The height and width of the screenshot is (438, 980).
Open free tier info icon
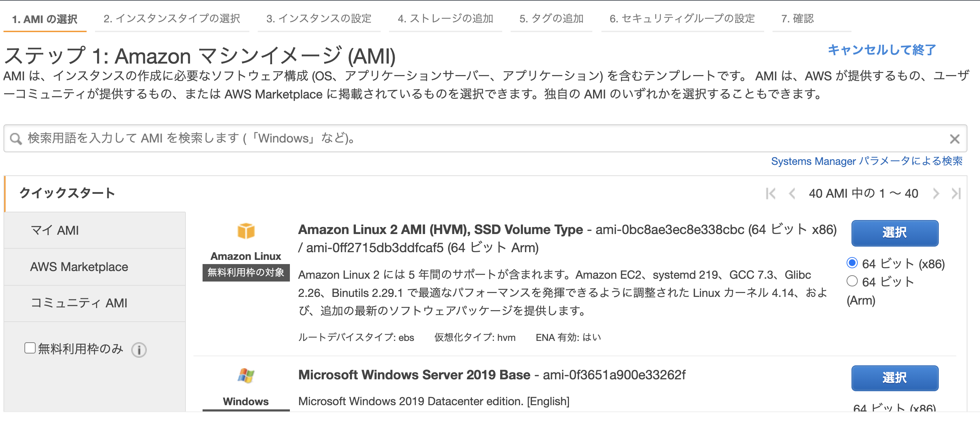coord(139,349)
